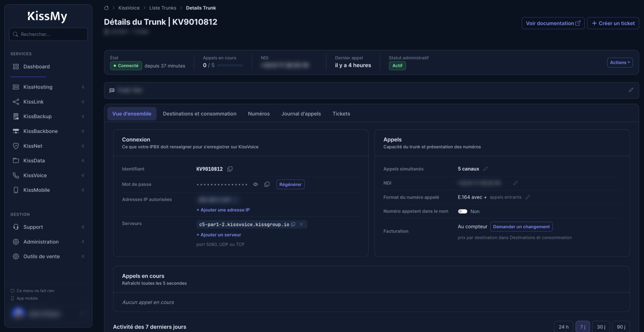Screen dimensions: 644x332
Task: Click the KissNet shield icon
Action: 16,146
